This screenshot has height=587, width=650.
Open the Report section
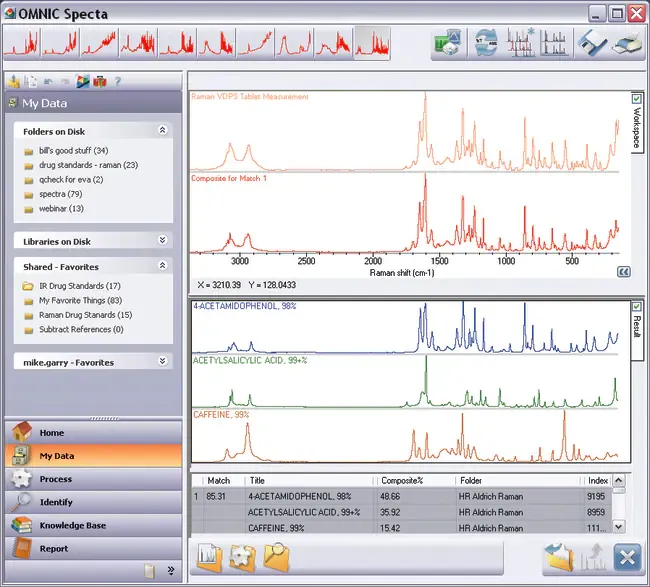[94, 548]
